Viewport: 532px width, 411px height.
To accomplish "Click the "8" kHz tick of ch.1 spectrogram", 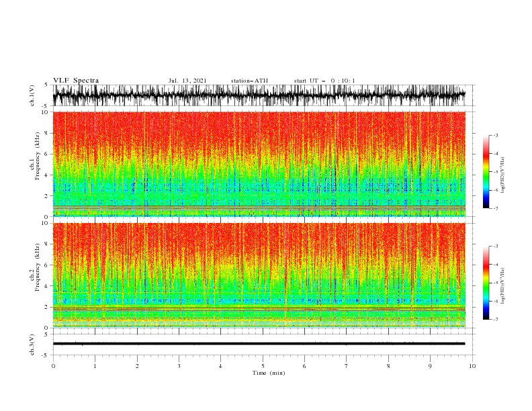I will tap(47, 133).
